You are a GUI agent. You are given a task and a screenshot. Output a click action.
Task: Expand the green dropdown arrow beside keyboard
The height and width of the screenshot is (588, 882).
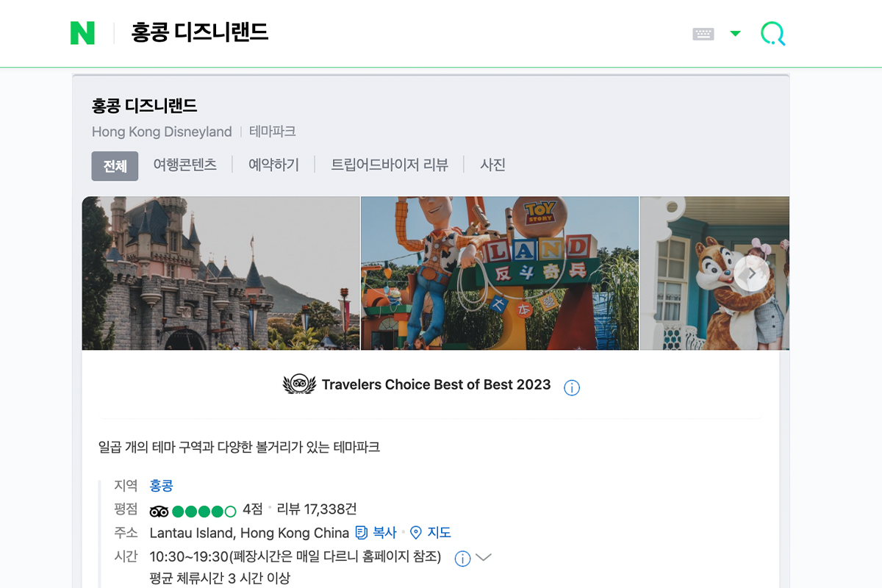pos(735,33)
